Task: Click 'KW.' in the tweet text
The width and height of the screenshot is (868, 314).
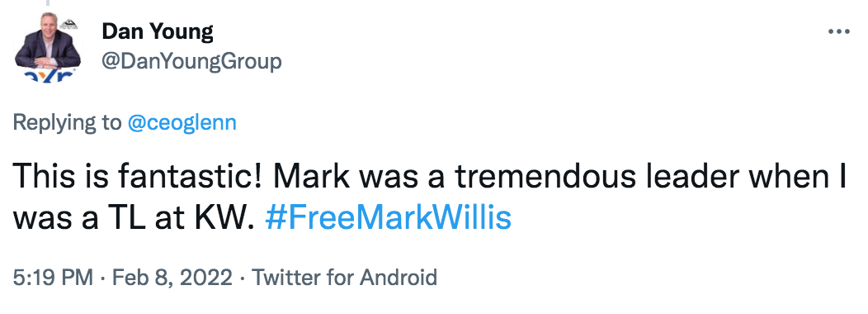Action: [x=224, y=217]
